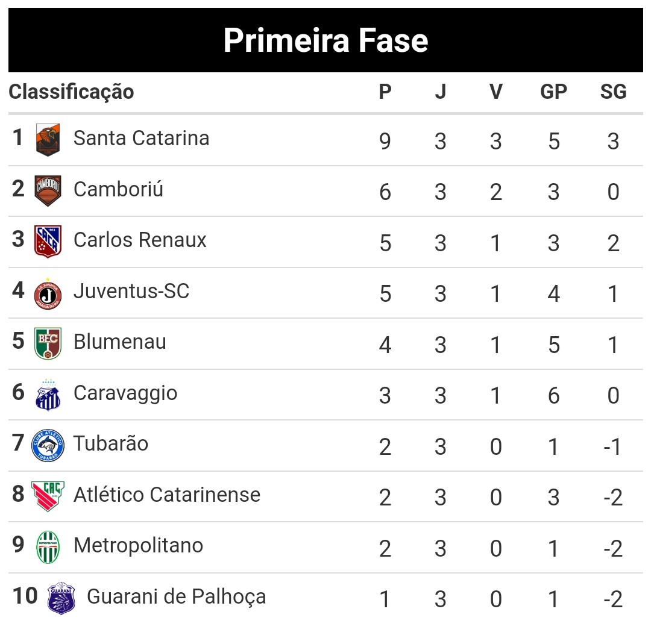
Task: Click the Caravaggio club crest
Action: click(48, 395)
